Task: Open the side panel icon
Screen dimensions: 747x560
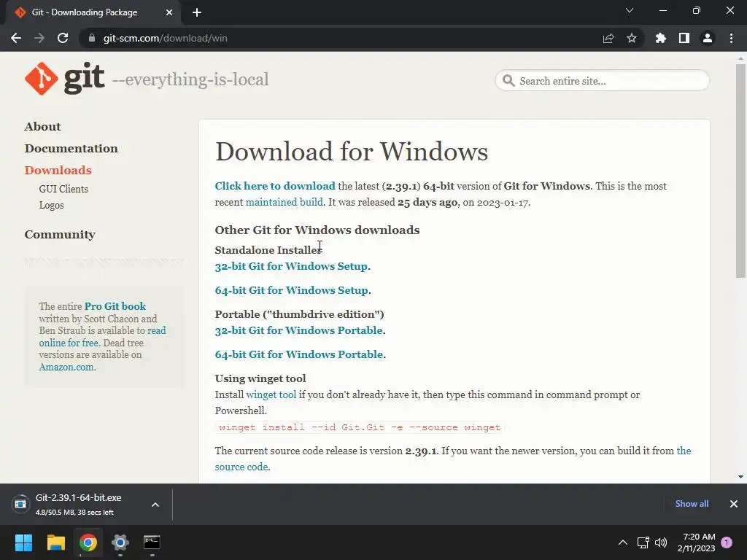Action: [684, 38]
